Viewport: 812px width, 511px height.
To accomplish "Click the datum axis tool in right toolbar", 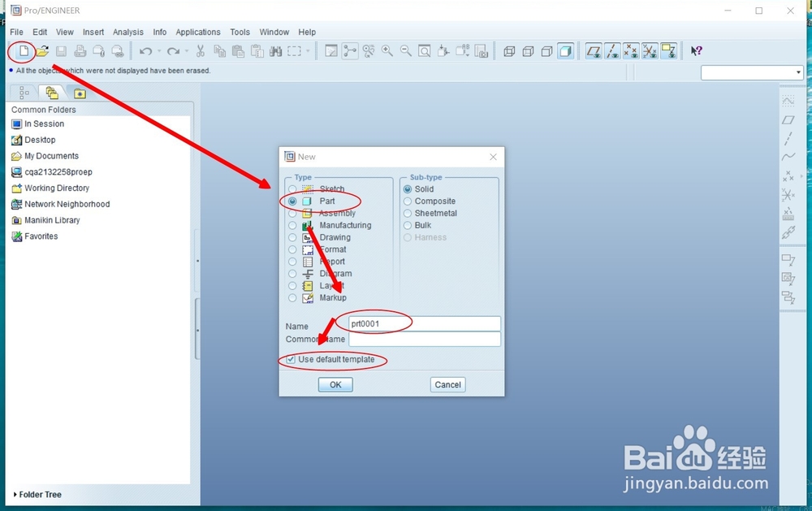I will tap(788, 138).
